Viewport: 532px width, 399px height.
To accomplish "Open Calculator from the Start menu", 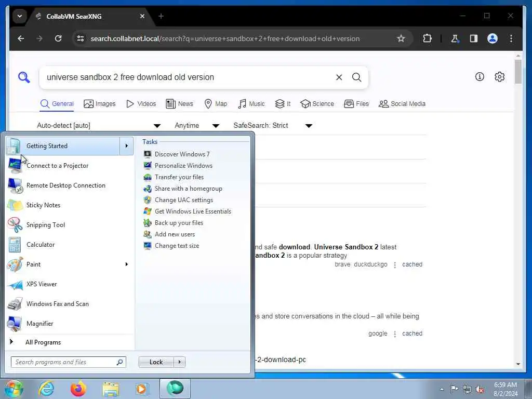I will click(x=70, y=245).
